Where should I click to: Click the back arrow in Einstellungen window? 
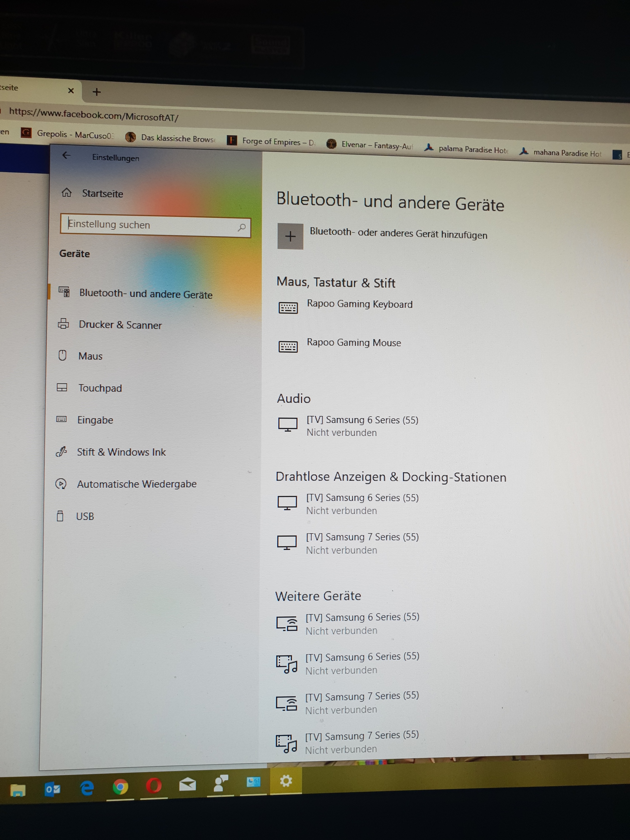coord(66,155)
